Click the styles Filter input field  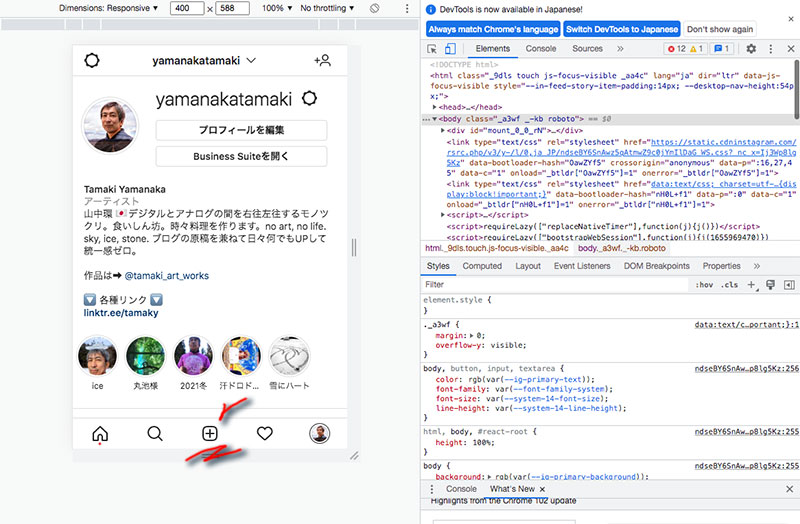(x=550, y=285)
